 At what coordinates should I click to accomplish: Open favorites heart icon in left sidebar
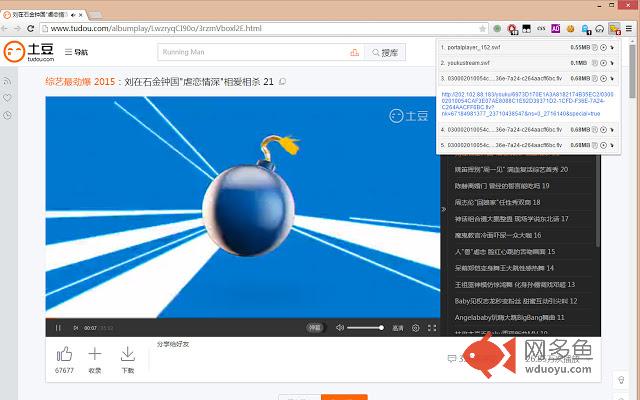coord(7,98)
